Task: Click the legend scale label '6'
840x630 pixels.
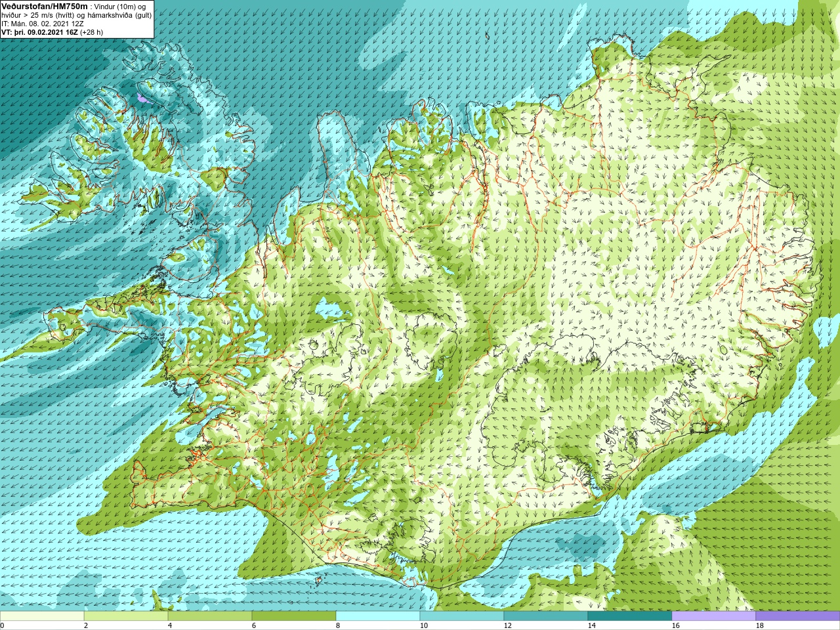Action: pyautogui.click(x=253, y=625)
